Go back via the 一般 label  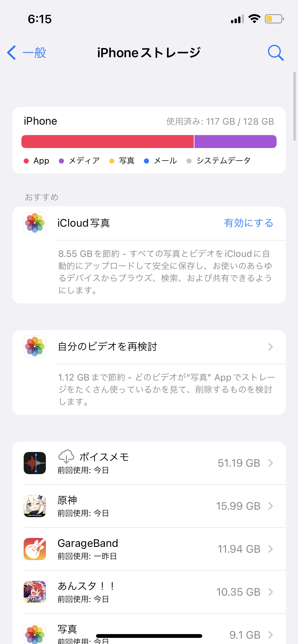[34, 53]
